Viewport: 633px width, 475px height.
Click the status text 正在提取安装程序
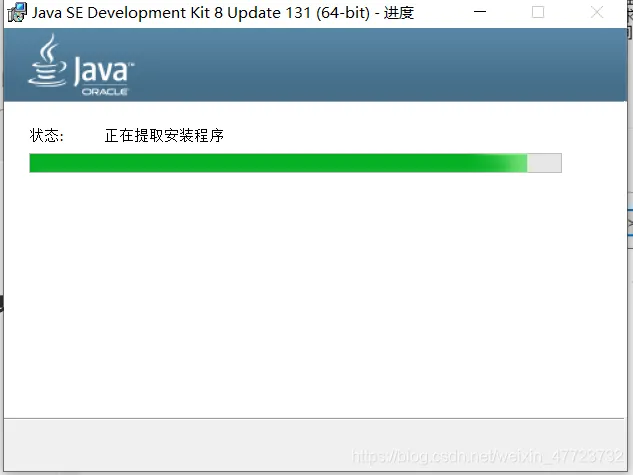[164, 136]
